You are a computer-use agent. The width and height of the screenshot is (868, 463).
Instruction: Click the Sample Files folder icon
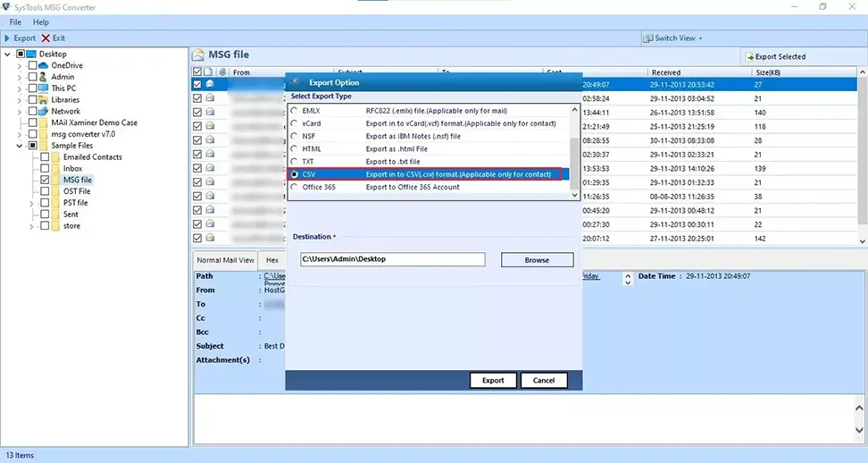44,146
